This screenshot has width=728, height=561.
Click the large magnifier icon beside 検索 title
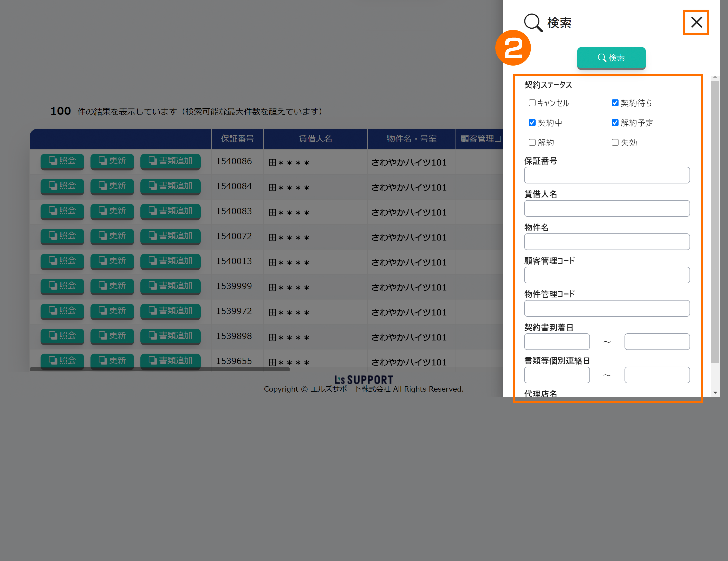point(533,22)
